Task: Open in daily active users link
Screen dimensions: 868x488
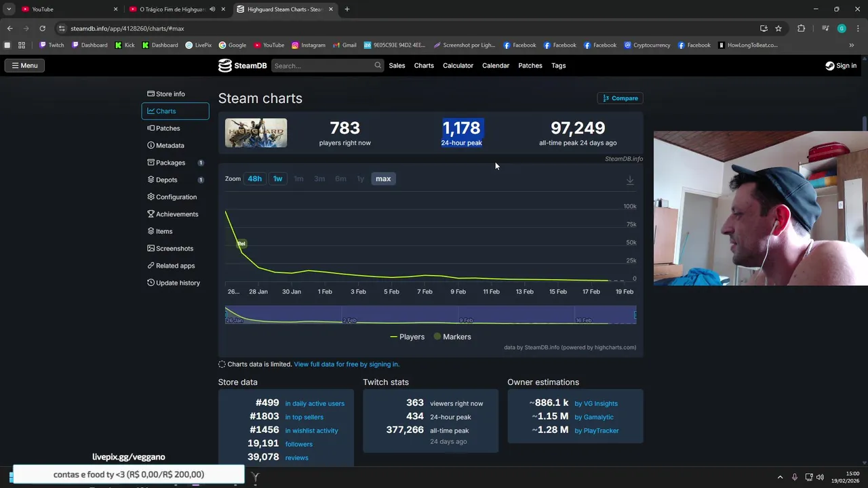Action: [x=315, y=404]
